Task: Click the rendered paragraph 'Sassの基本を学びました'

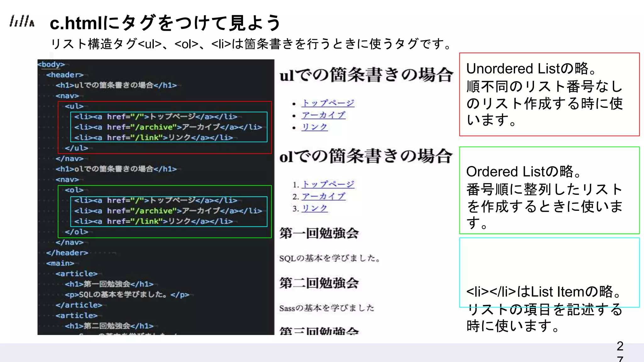Action: [x=327, y=308]
